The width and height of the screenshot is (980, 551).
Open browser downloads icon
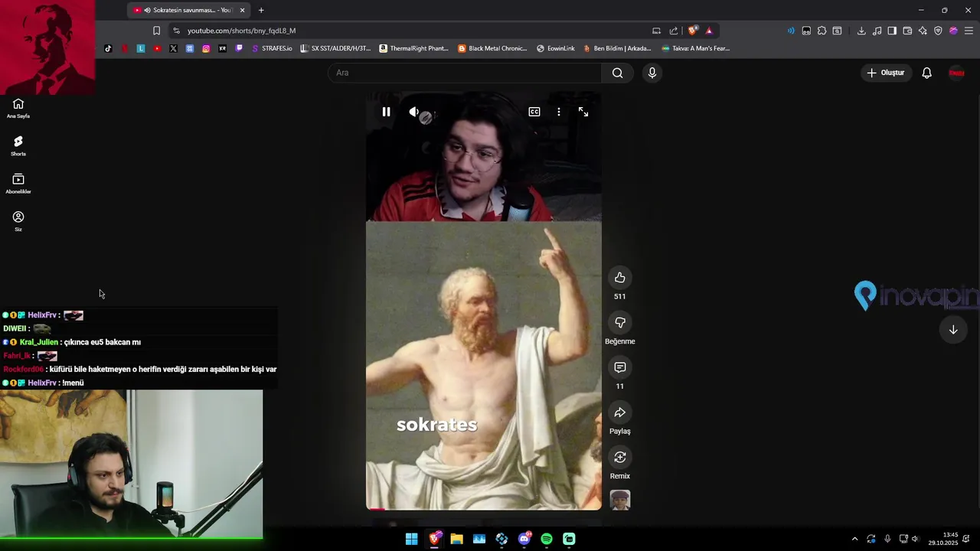861,31
